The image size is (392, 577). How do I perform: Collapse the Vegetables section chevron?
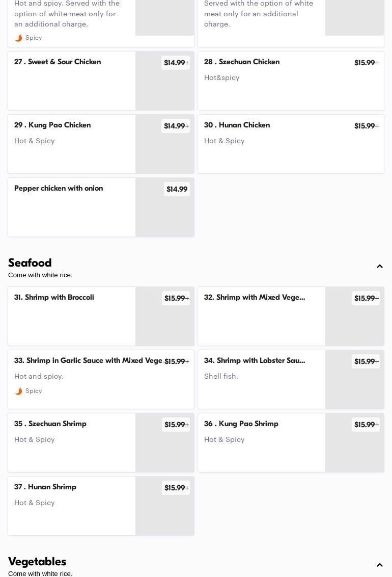380,565
